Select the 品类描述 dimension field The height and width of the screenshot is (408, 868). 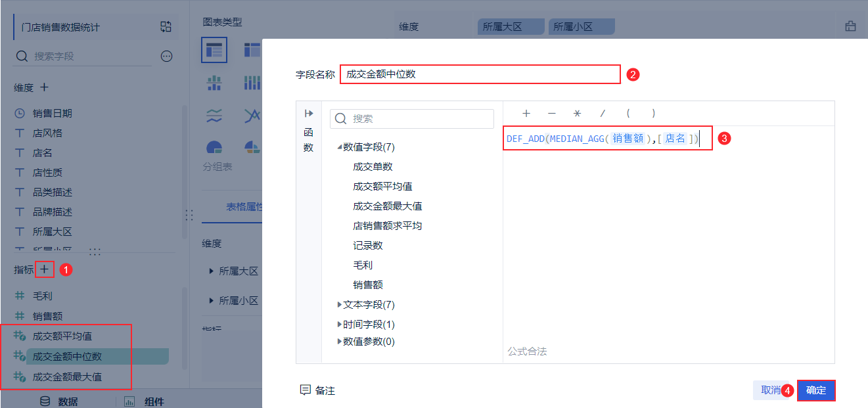coord(53,192)
